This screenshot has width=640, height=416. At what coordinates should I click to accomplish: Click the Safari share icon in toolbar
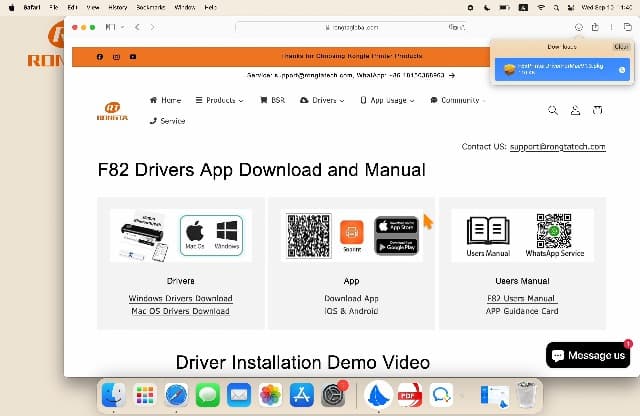(x=596, y=27)
